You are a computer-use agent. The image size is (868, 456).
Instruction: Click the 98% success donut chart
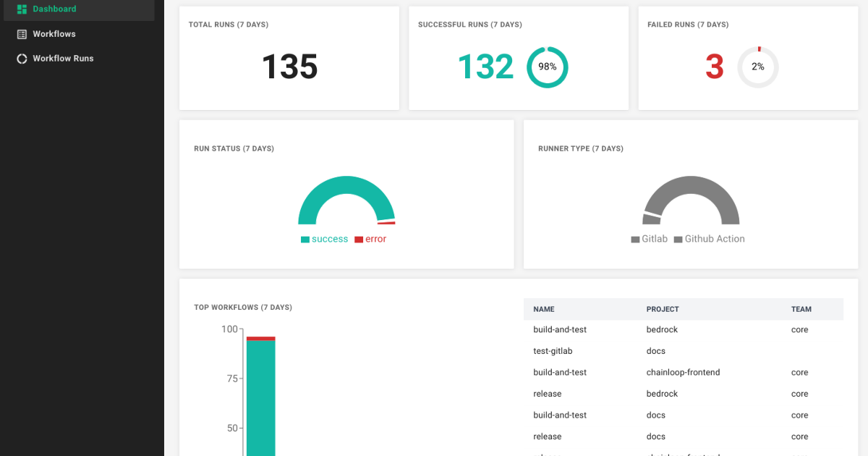(548, 67)
